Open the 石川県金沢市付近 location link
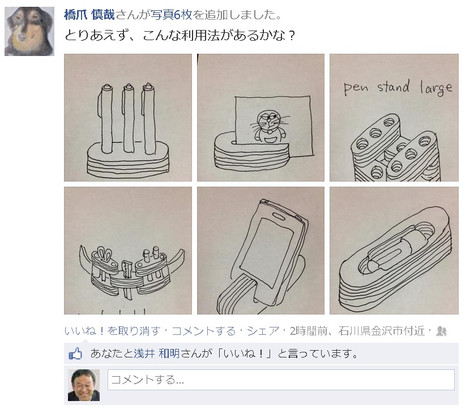The width and height of the screenshot is (470, 418). pyautogui.click(x=381, y=331)
